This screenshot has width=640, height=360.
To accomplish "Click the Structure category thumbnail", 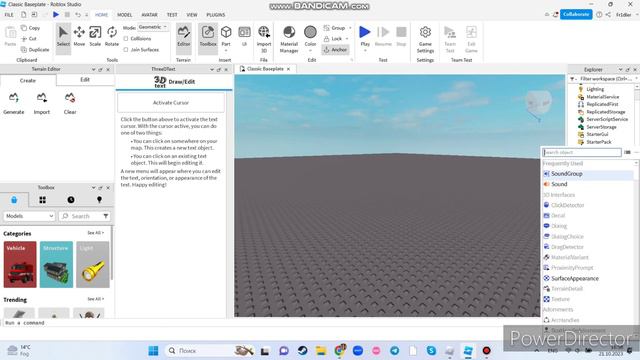I will pyautogui.click(x=56, y=264).
